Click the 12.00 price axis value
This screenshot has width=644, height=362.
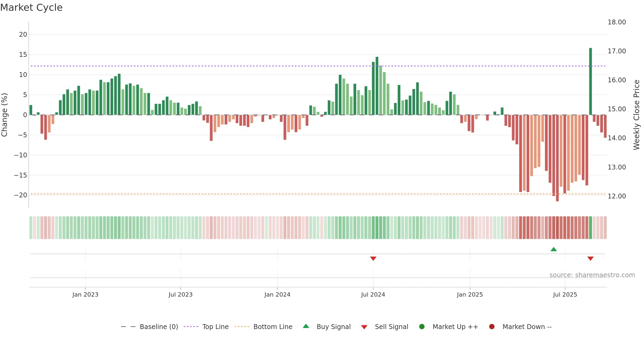point(617,196)
